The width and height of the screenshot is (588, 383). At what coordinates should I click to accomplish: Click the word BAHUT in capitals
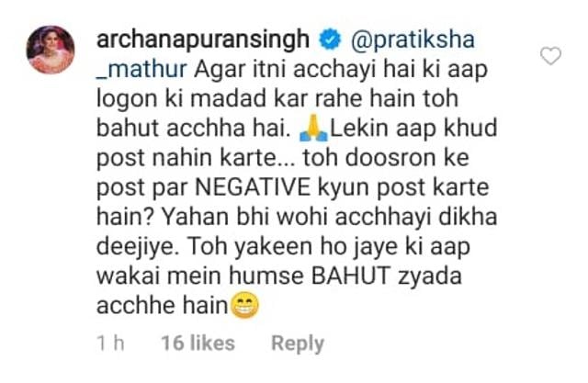point(351,276)
